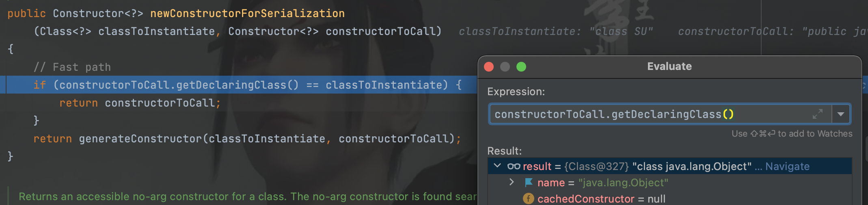The height and width of the screenshot is (205, 868).
Task: Expand the name field node
Action: click(512, 182)
